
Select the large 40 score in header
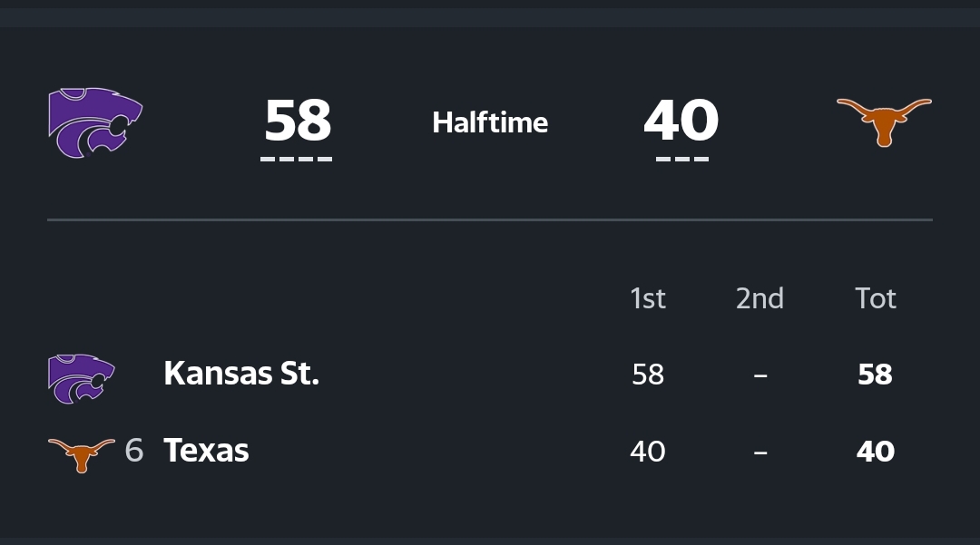coord(681,121)
